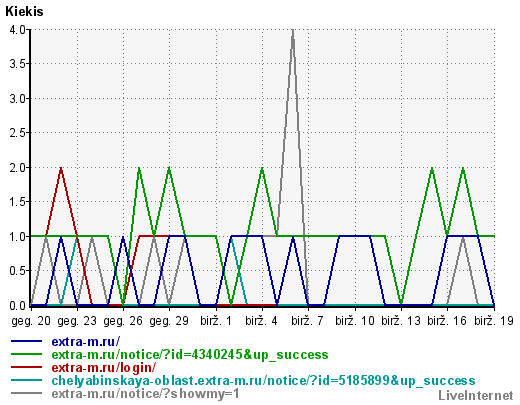Select the extra-m.ru/notice/?id=4340245&up_success legend entry

[190, 355]
